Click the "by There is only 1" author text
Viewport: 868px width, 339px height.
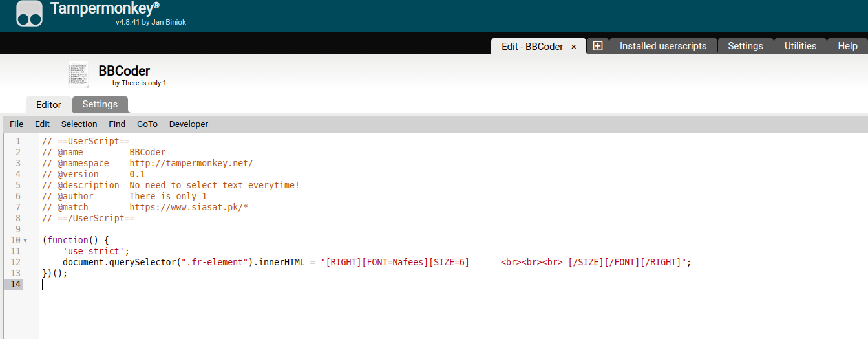[x=139, y=83]
